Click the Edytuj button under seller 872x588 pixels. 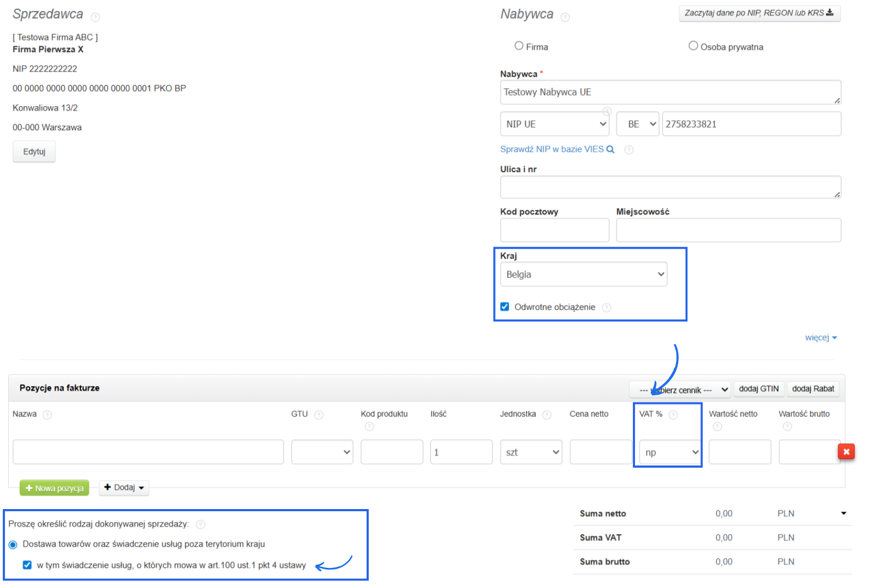34,151
